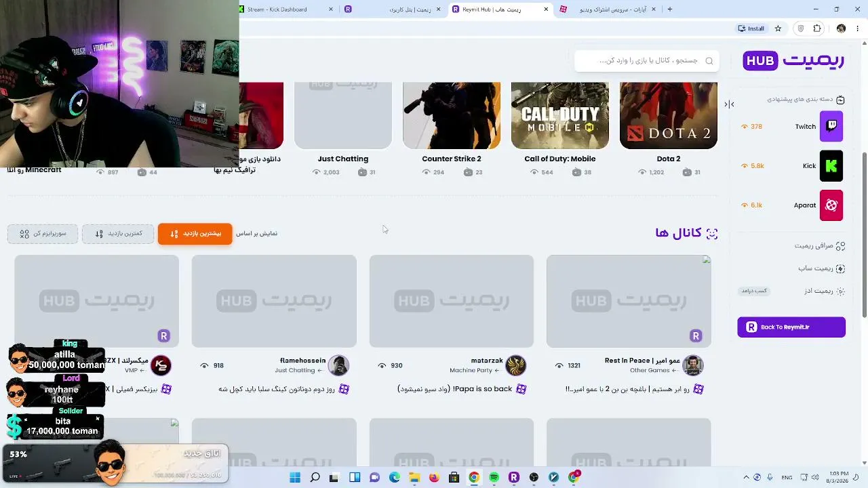Show hidden system tray icons

click(x=746, y=478)
